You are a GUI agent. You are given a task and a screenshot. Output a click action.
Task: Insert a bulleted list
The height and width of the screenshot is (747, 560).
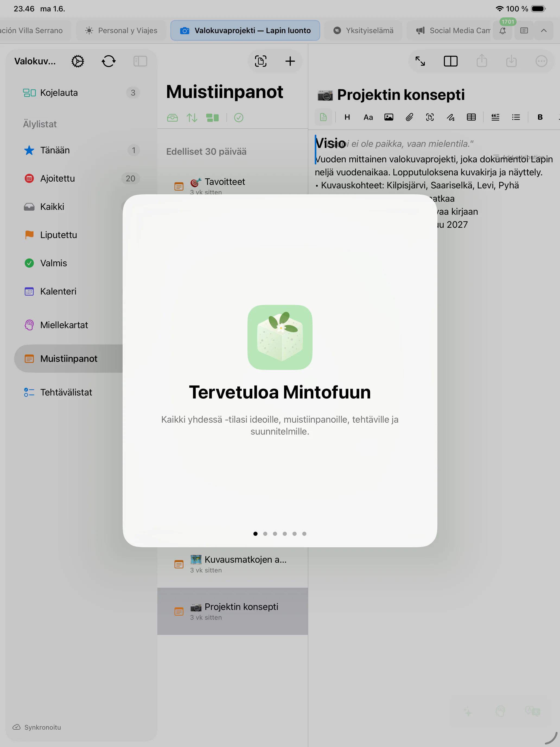tap(516, 117)
